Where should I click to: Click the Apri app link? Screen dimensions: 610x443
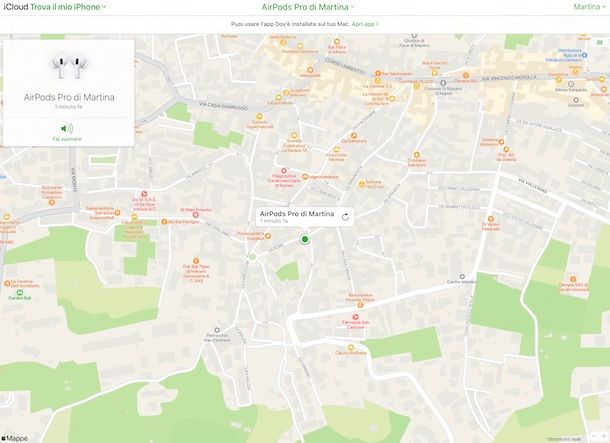coord(365,24)
